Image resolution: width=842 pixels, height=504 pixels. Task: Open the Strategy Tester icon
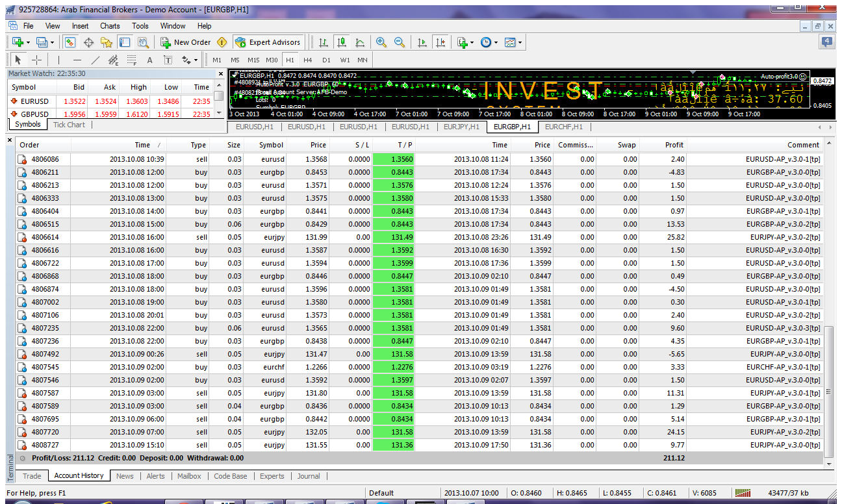click(143, 42)
